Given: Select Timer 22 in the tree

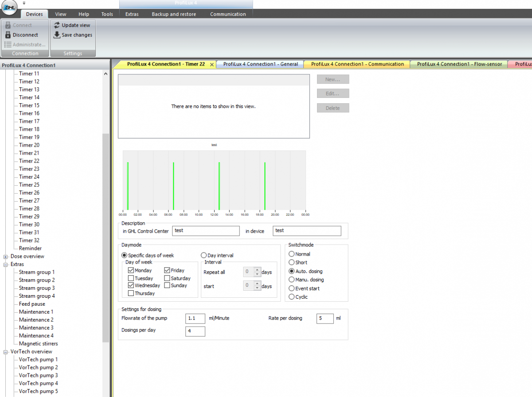Looking at the screenshot, I should click(x=29, y=161).
